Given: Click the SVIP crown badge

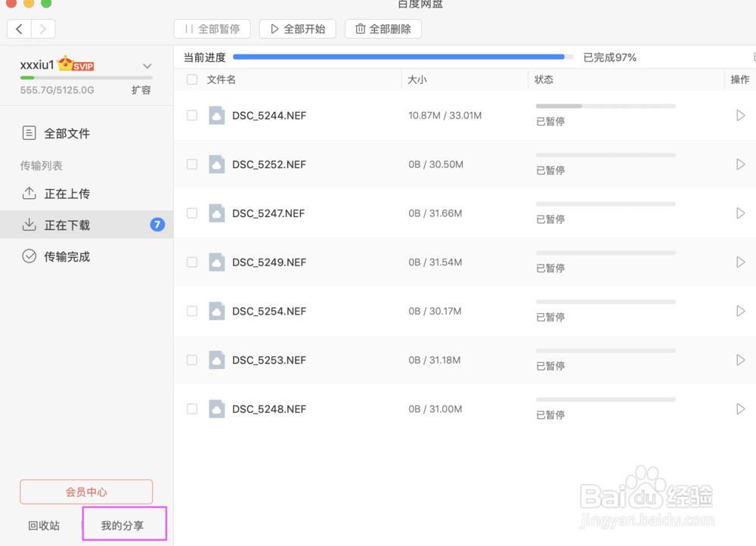Looking at the screenshot, I should click(x=76, y=64).
